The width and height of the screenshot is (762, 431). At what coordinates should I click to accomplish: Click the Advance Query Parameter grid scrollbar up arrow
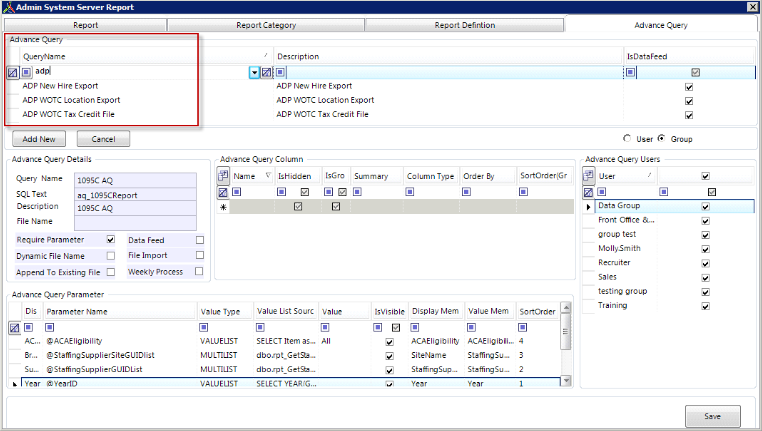point(565,308)
